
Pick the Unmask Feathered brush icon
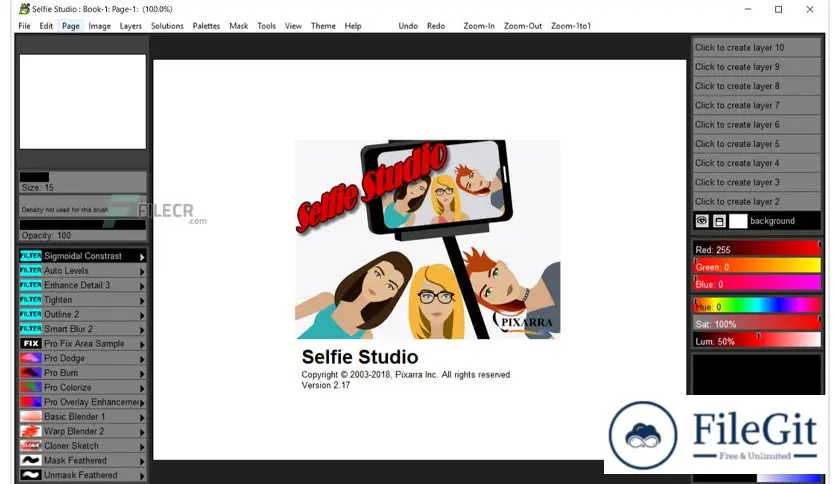pyautogui.click(x=30, y=475)
